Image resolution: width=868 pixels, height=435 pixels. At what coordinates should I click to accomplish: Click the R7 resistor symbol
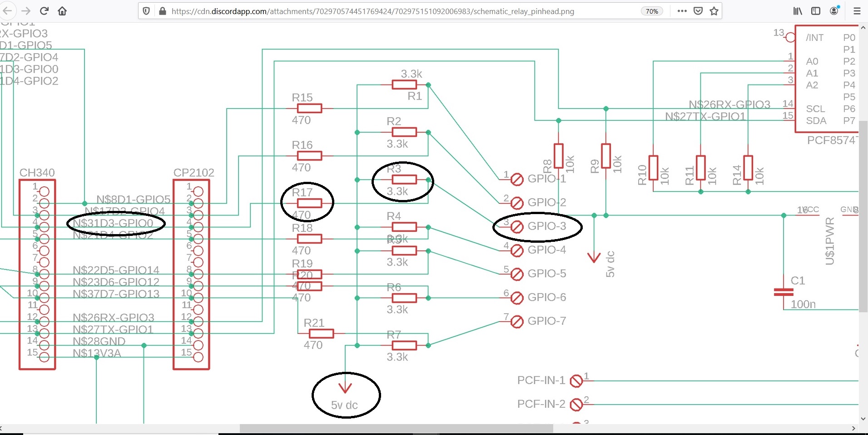coord(404,345)
